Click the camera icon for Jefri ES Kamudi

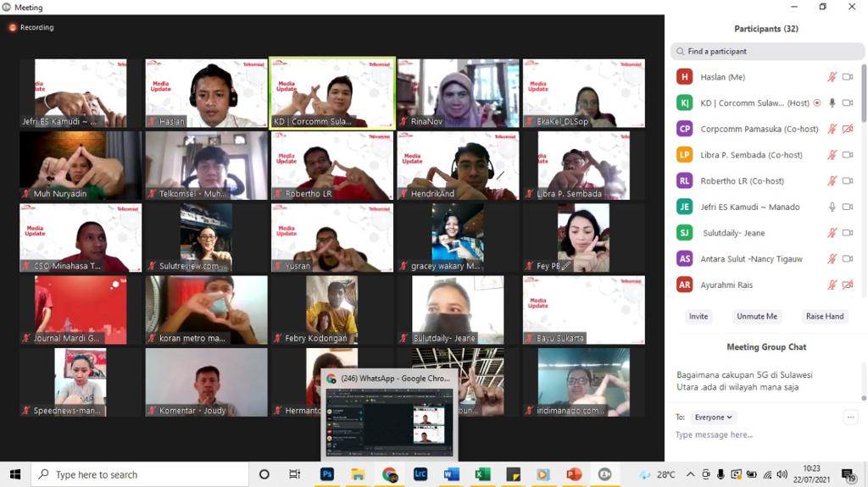pos(848,207)
